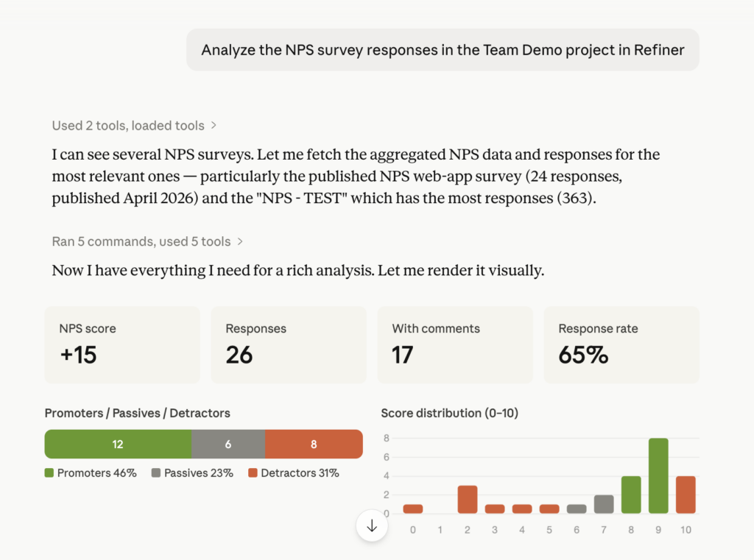Select the orange Detractors segment showing 8

(314, 444)
